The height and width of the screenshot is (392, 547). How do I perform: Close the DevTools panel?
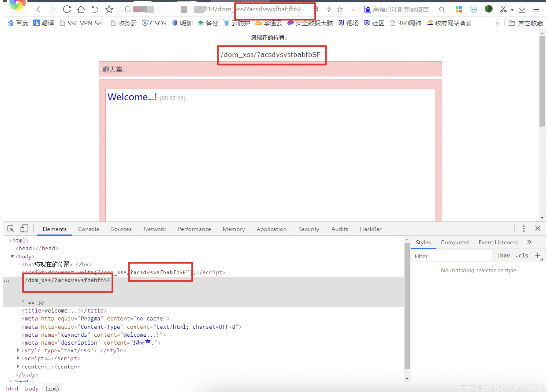[x=537, y=229]
